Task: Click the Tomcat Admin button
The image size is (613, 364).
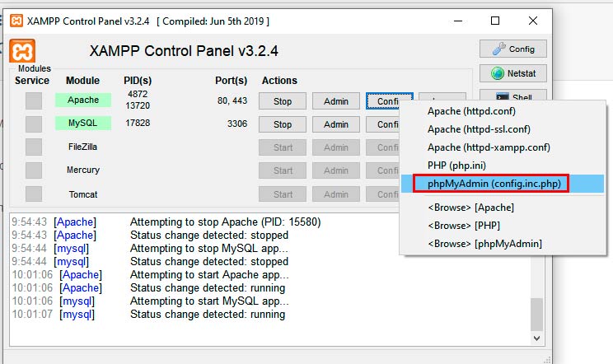Action: [336, 194]
